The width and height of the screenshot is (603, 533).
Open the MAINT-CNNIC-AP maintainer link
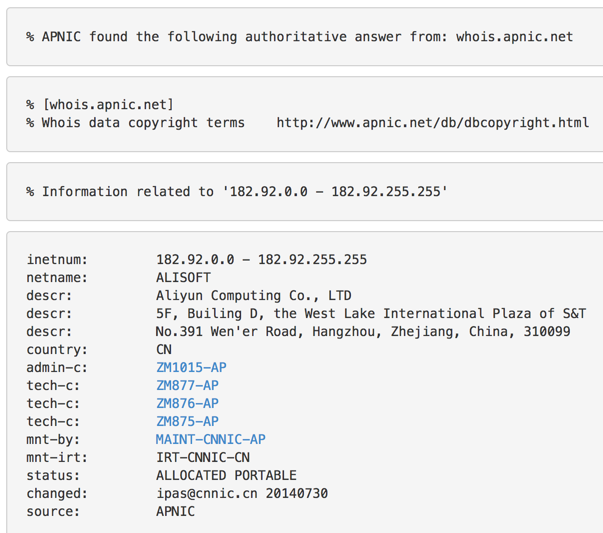(x=211, y=439)
